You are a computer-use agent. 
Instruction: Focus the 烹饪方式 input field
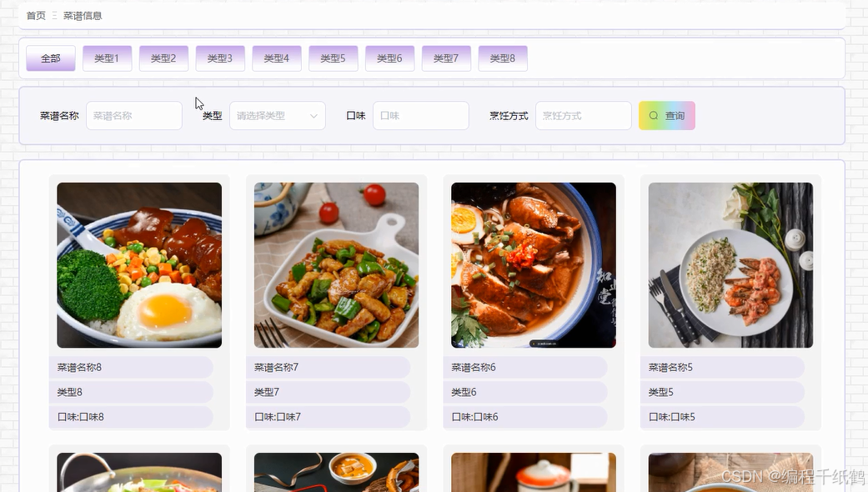584,116
